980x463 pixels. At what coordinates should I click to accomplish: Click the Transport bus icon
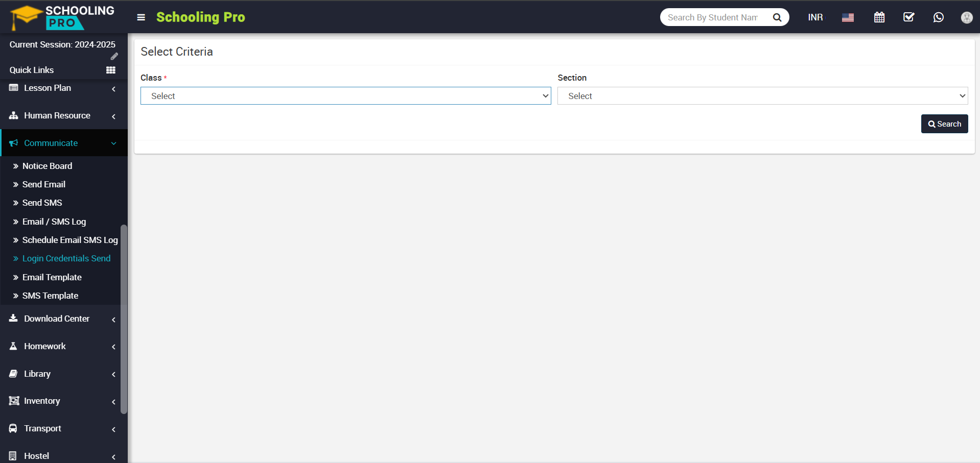click(x=14, y=428)
